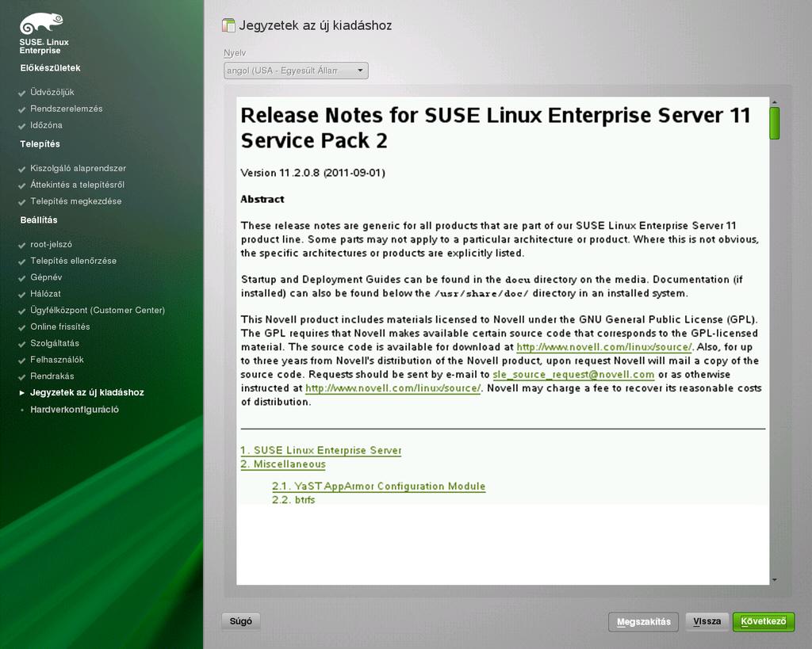Click the Release Notes main title
Screen dimensions: 812x649
click(x=496, y=128)
